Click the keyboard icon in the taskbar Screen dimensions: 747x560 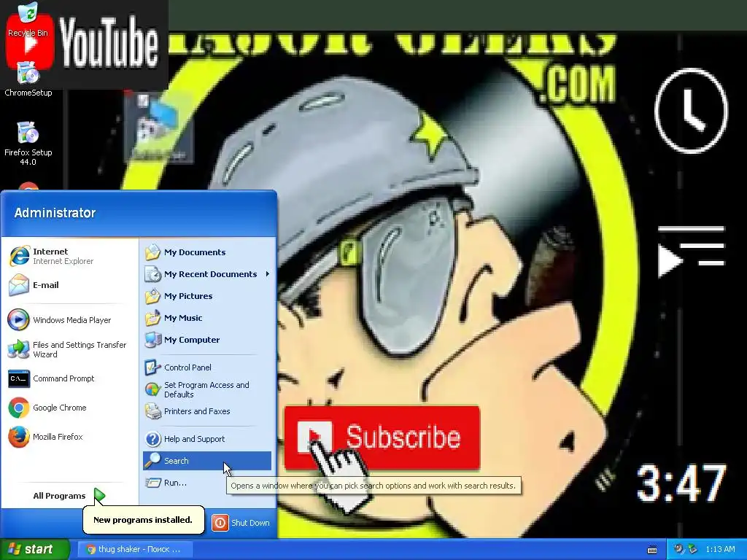point(652,550)
